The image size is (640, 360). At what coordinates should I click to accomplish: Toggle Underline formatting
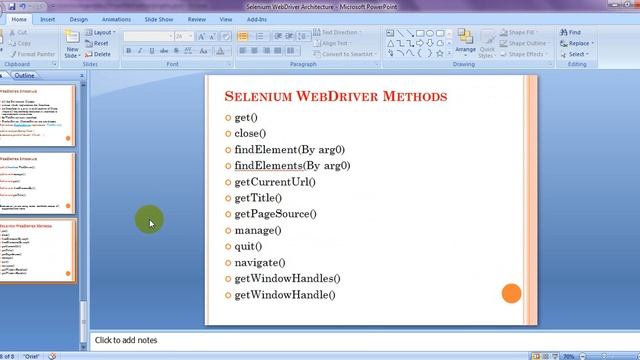point(151,51)
